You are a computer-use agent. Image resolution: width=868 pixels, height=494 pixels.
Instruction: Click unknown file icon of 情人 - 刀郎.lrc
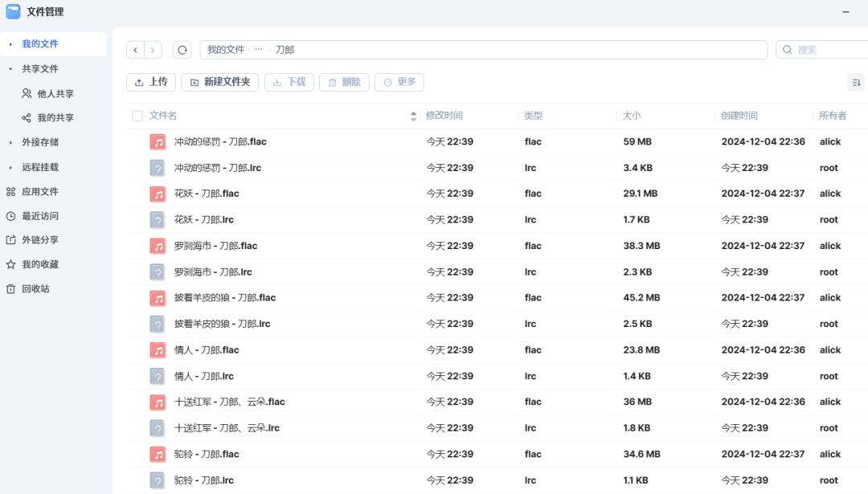[x=158, y=376]
